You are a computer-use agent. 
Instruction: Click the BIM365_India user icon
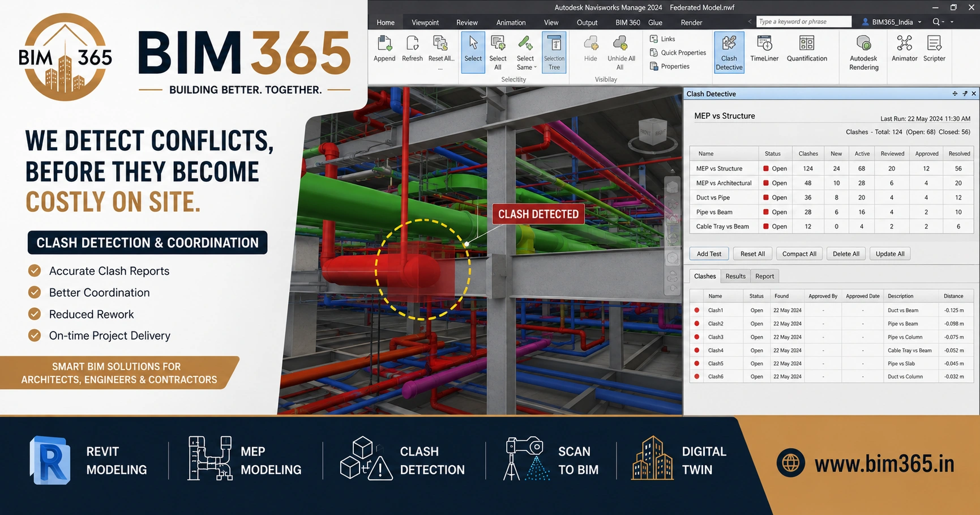(865, 22)
